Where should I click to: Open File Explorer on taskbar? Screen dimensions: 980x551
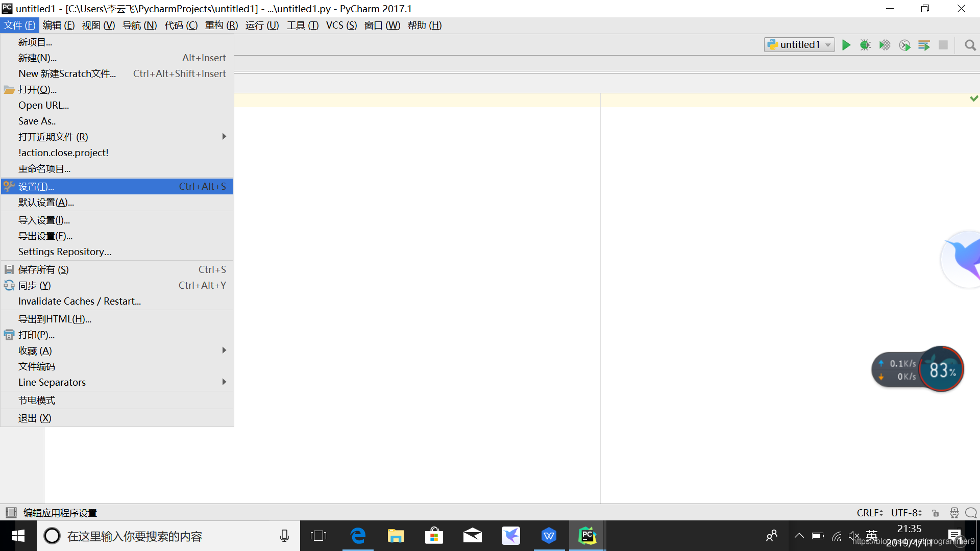(x=396, y=536)
